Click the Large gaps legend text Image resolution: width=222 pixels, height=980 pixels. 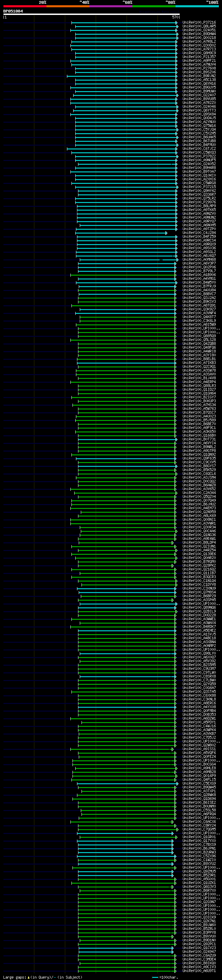[43, 977]
